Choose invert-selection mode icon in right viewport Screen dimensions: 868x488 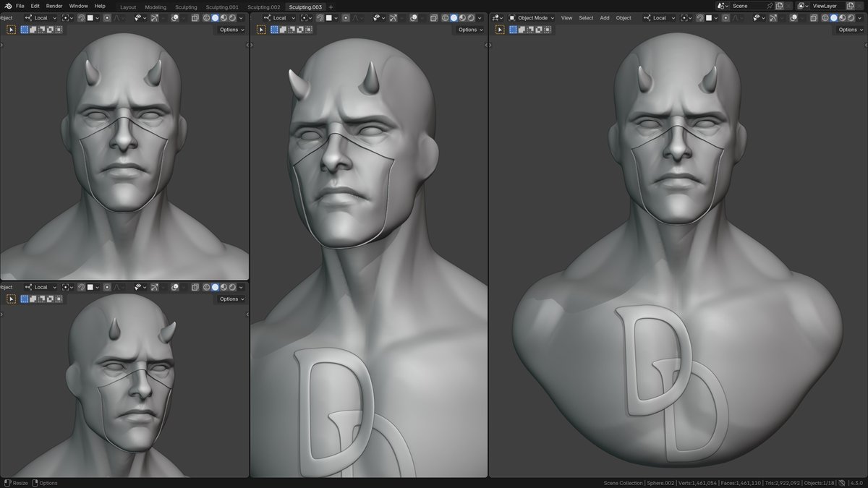(x=540, y=30)
